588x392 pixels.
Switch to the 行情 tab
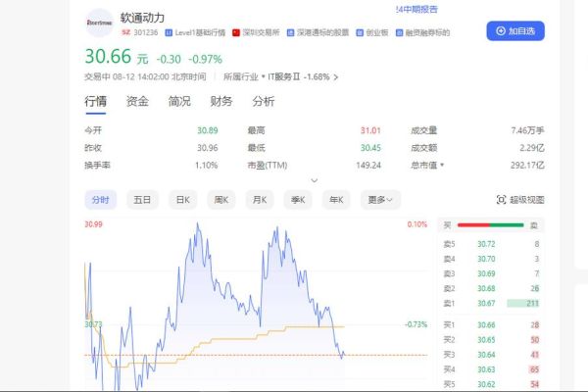pyautogui.click(x=96, y=101)
